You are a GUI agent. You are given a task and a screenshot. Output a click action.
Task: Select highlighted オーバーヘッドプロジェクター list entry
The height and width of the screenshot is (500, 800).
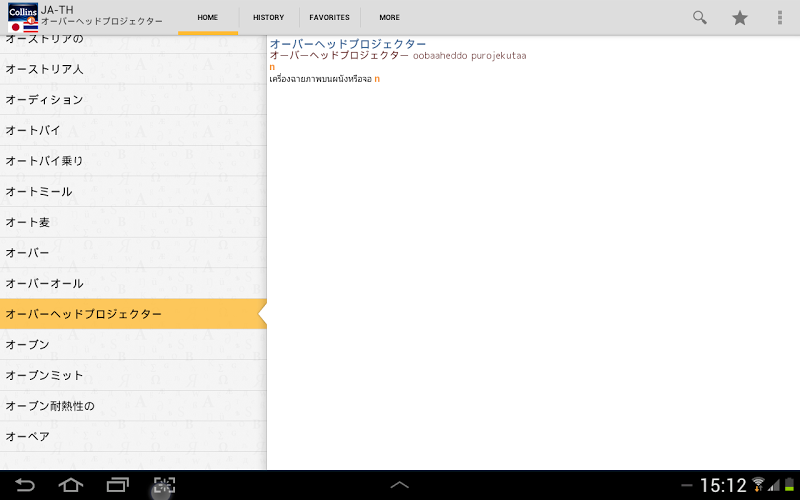(133, 314)
